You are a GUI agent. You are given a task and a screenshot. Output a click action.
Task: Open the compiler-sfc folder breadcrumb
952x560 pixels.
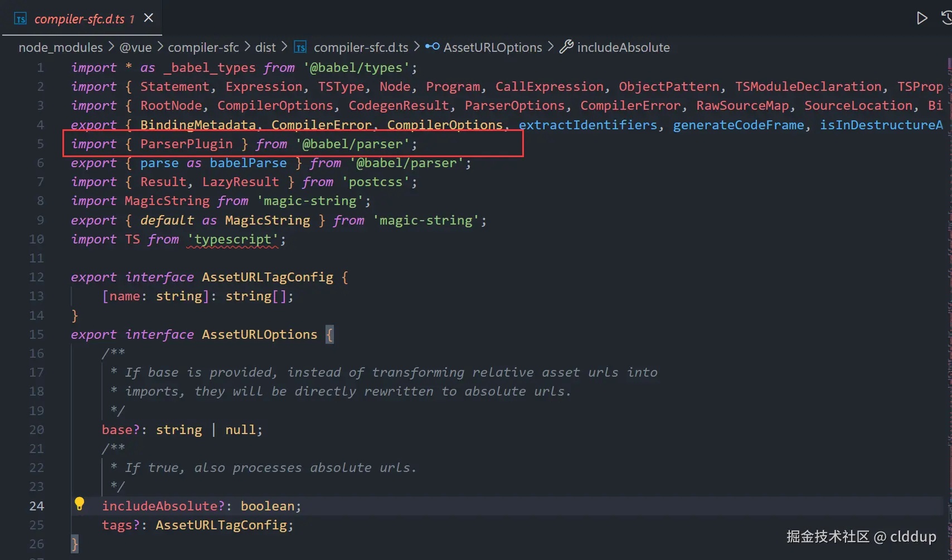click(203, 47)
